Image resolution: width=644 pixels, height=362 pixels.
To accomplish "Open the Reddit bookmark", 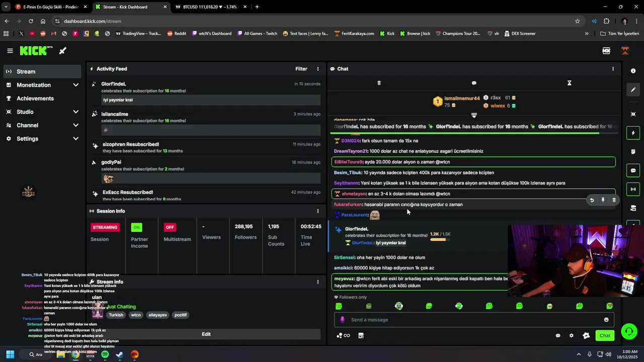I will pyautogui.click(x=177, y=34).
